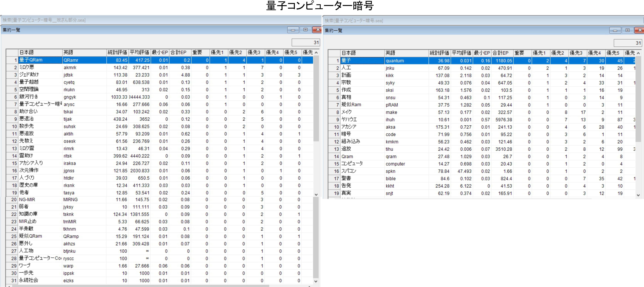Minimize the right 集約一覧 window
Screen dimensions: 644x287
coord(615,31)
